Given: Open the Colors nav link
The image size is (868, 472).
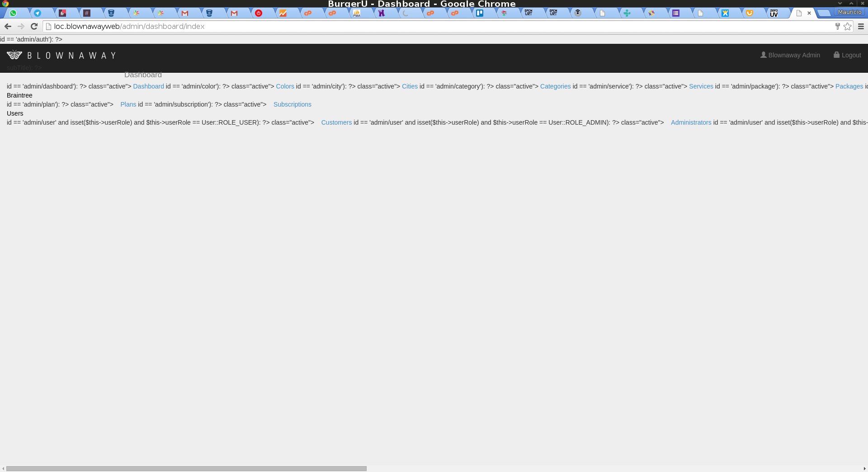Looking at the screenshot, I should tap(285, 86).
